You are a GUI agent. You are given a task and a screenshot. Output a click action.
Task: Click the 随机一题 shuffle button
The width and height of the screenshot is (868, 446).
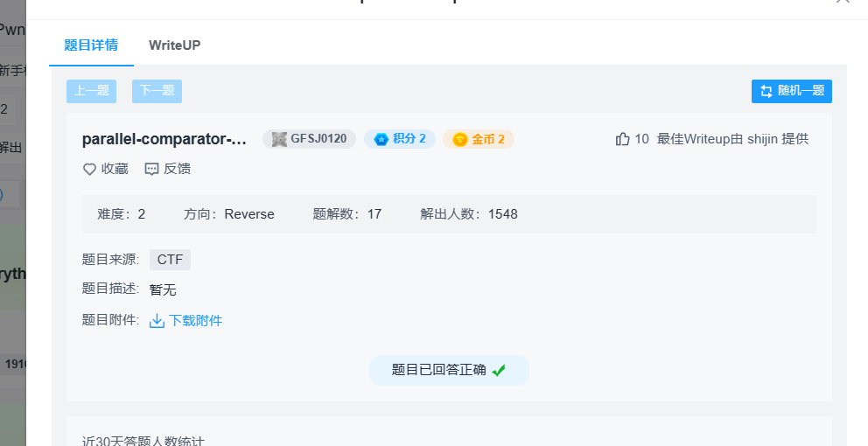click(x=791, y=91)
